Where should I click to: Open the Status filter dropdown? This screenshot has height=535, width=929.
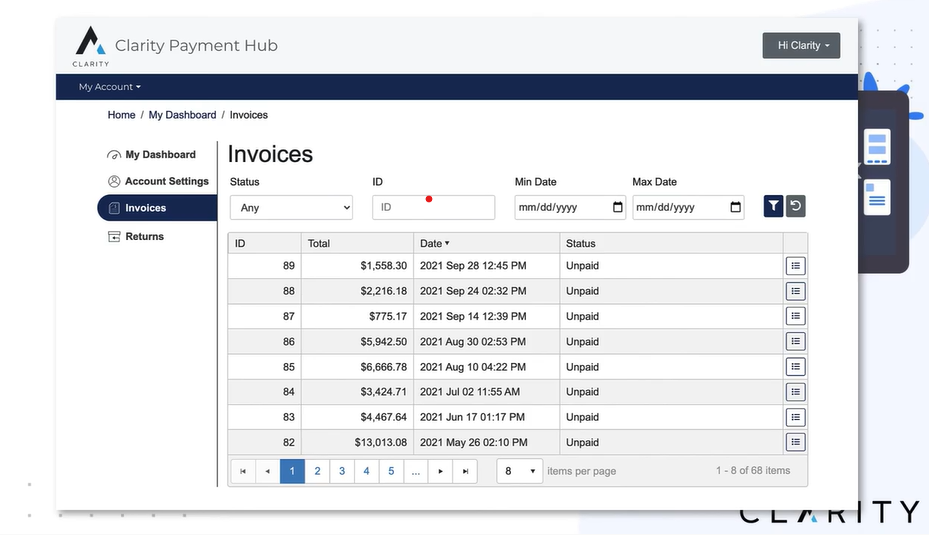click(291, 207)
